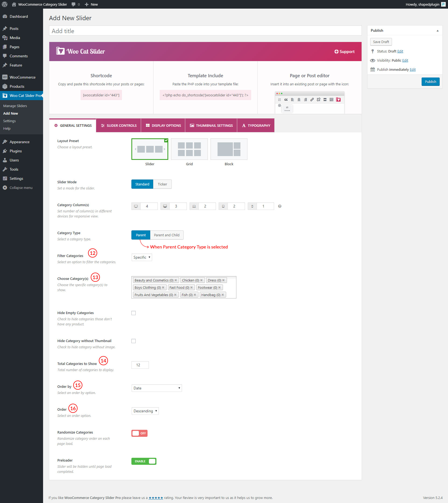Click the Collapse menu icon
This screenshot has width=448, height=503.
pos(5,188)
